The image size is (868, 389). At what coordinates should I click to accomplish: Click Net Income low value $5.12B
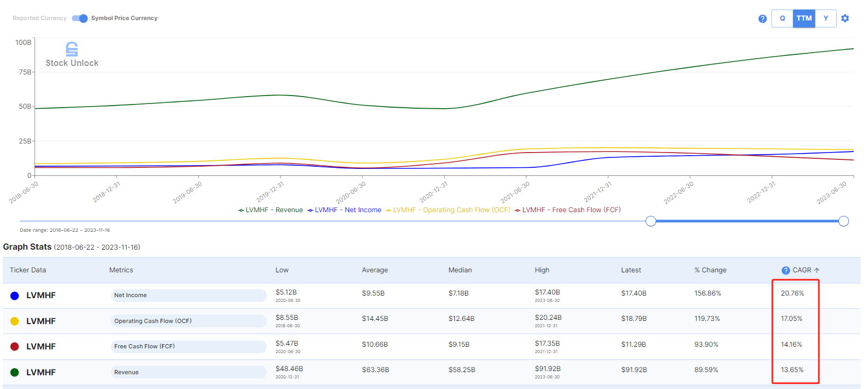click(286, 292)
